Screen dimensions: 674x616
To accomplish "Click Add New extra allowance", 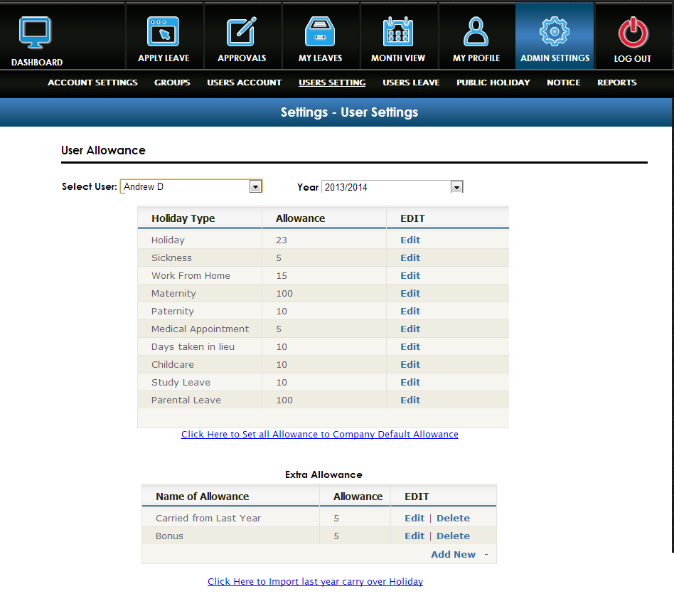I will pyautogui.click(x=453, y=555).
